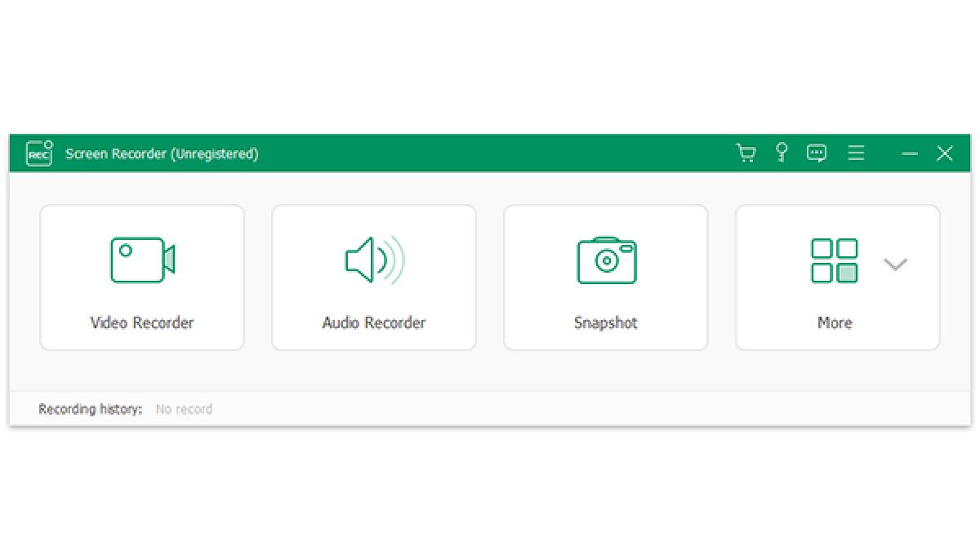Open the key registration icon
This screenshot has width=980, height=560.
(x=782, y=153)
